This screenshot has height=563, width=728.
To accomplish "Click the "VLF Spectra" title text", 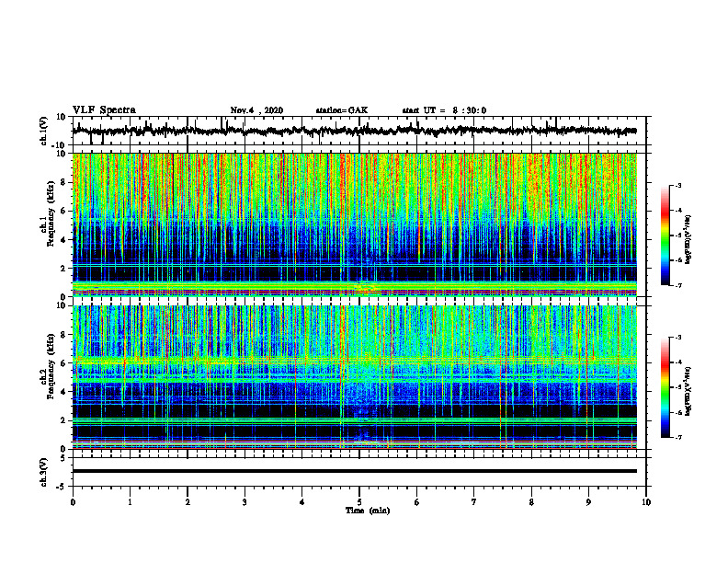I will tap(104, 110).
